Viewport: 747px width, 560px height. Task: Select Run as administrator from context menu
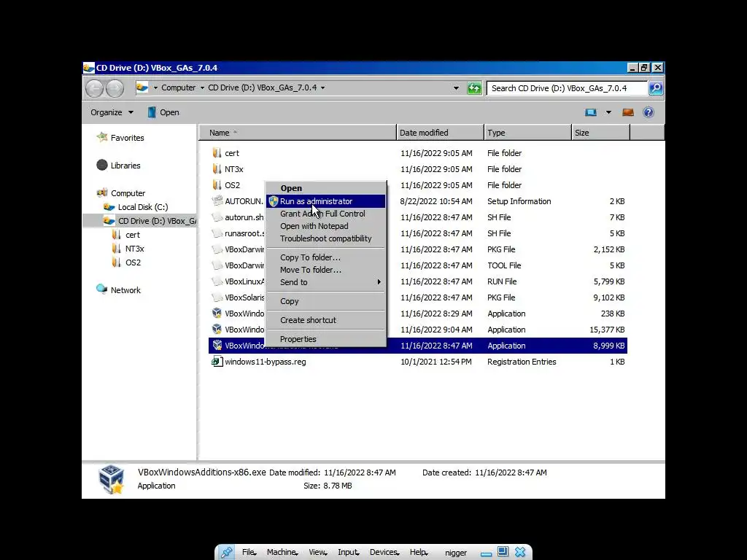pos(326,201)
